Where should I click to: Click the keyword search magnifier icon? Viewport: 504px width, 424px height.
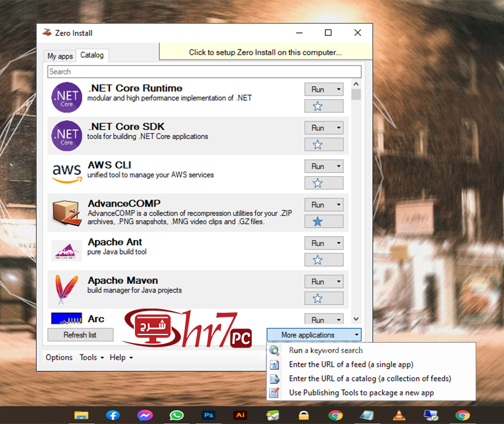274,350
